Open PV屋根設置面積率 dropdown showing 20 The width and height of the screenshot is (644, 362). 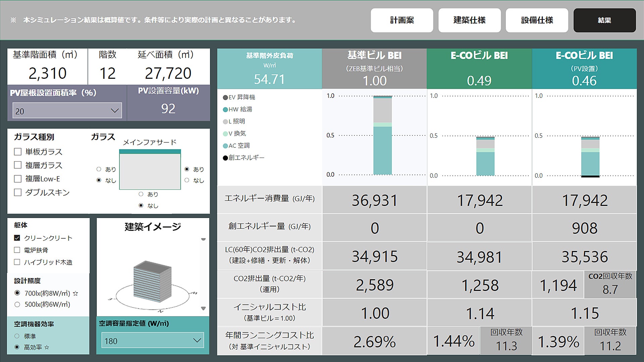coord(67,111)
